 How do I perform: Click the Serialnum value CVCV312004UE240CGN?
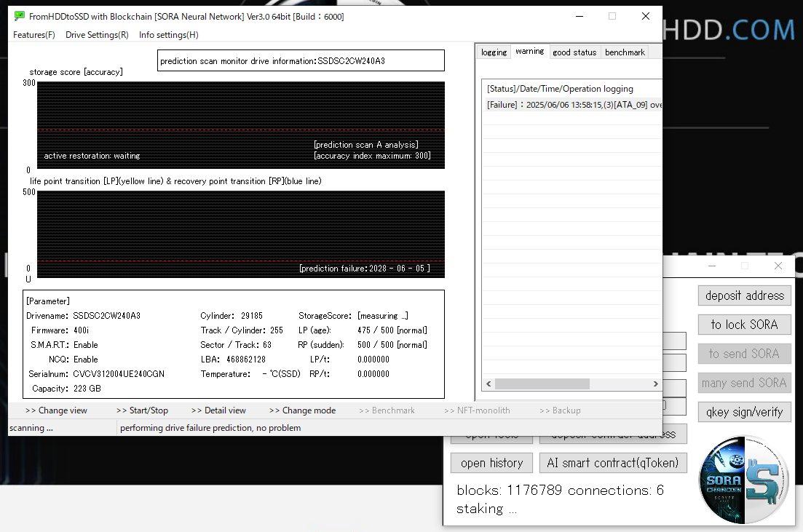(x=119, y=374)
